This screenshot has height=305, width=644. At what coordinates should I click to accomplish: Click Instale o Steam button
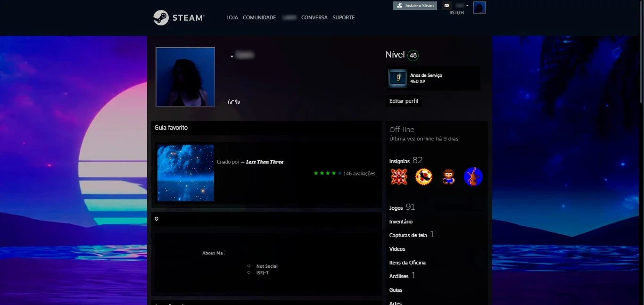pos(415,6)
